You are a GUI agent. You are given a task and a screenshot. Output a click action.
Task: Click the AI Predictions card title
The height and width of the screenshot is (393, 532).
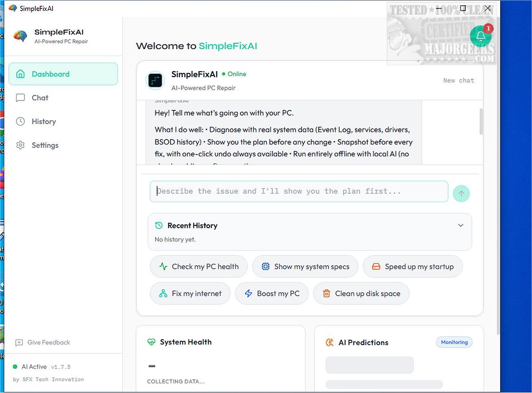point(363,342)
